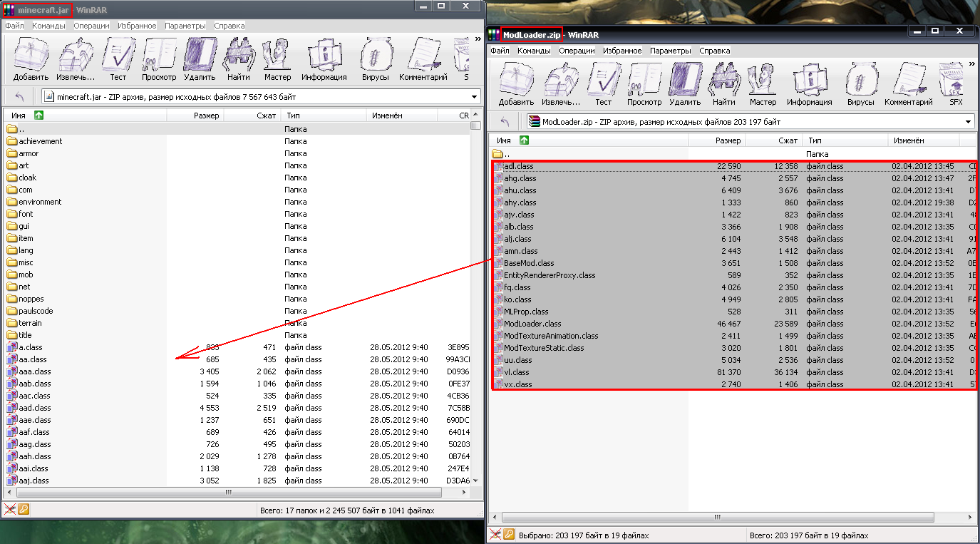Open Справка menu in ModLoader.zip window
This screenshot has width=980, height=544.
pyautogui.click(x=714, y=51)
